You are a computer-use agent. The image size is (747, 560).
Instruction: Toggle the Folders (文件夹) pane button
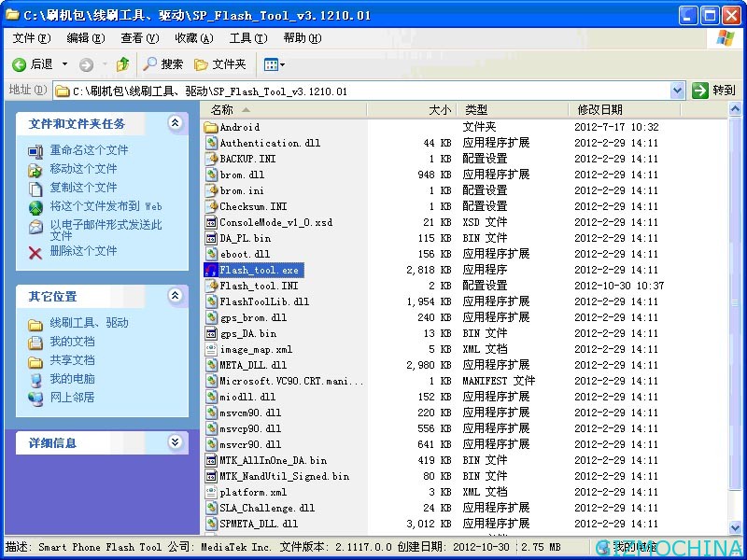[x=220, y=64]
